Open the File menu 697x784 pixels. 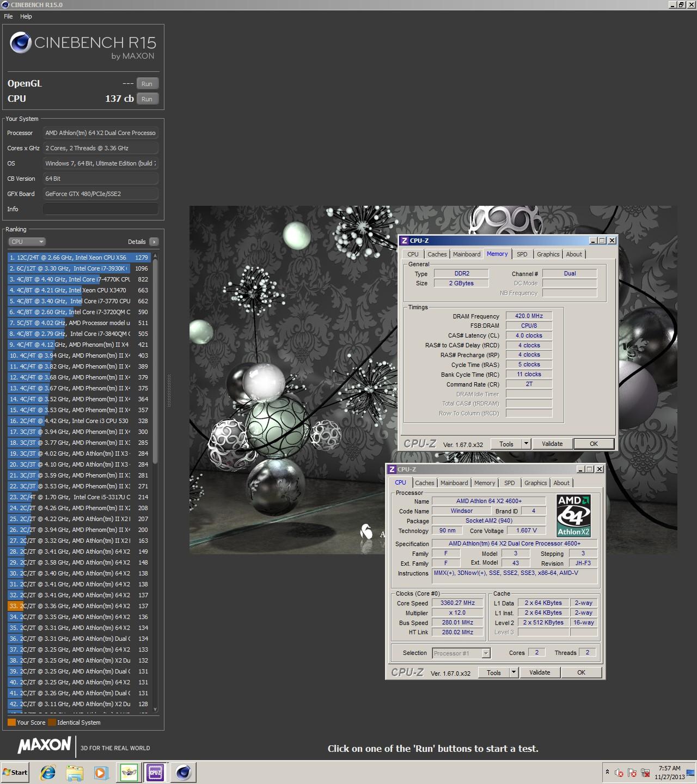click(8, 16)
